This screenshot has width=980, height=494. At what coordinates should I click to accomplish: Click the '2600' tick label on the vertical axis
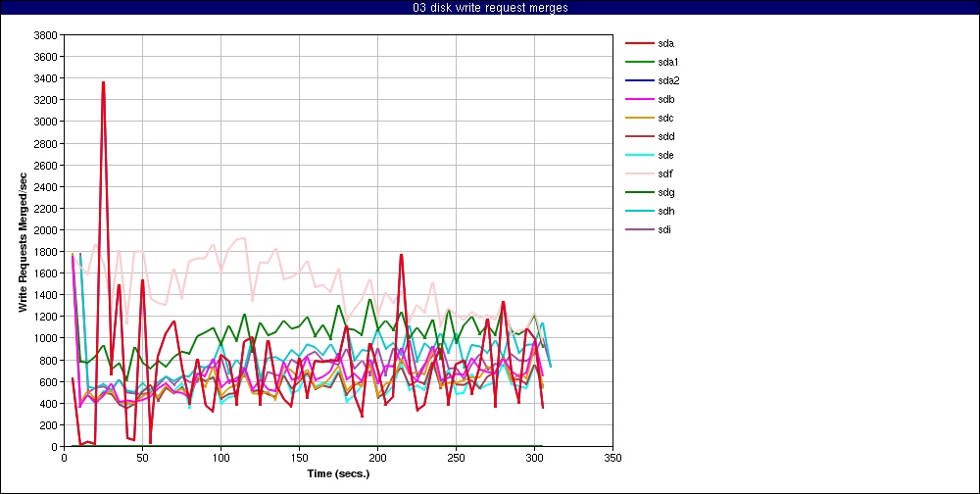[x=47, y=165]
